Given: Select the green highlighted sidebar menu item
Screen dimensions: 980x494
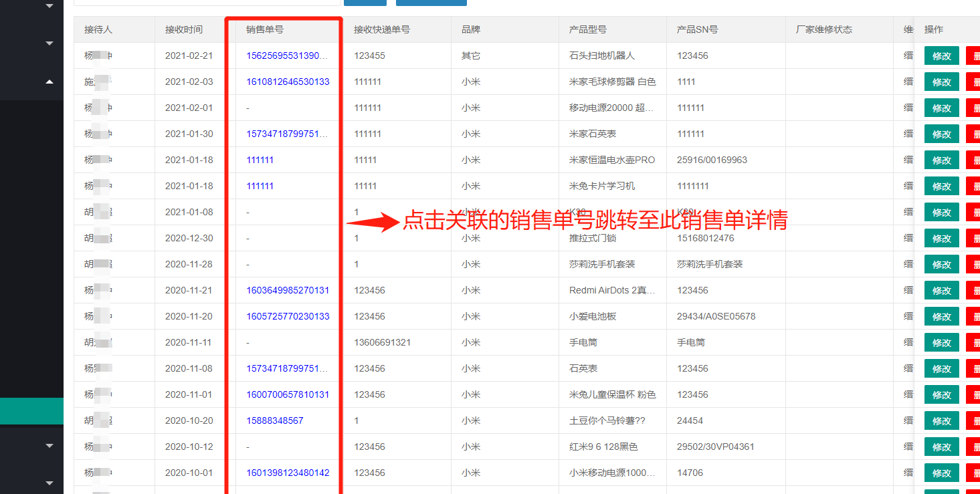Looking at the screenshot, I should pos(31,411).
